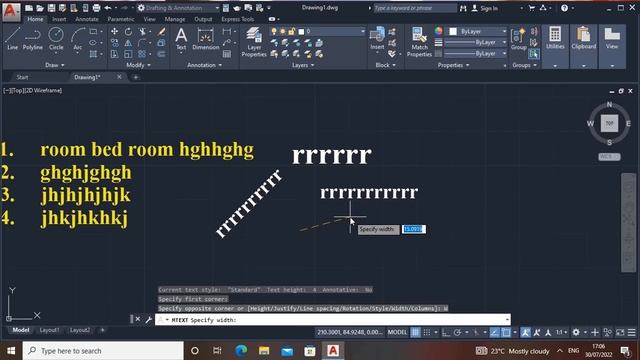Click Match Properties tool
The image size is (640, 360).
(419, 42)
